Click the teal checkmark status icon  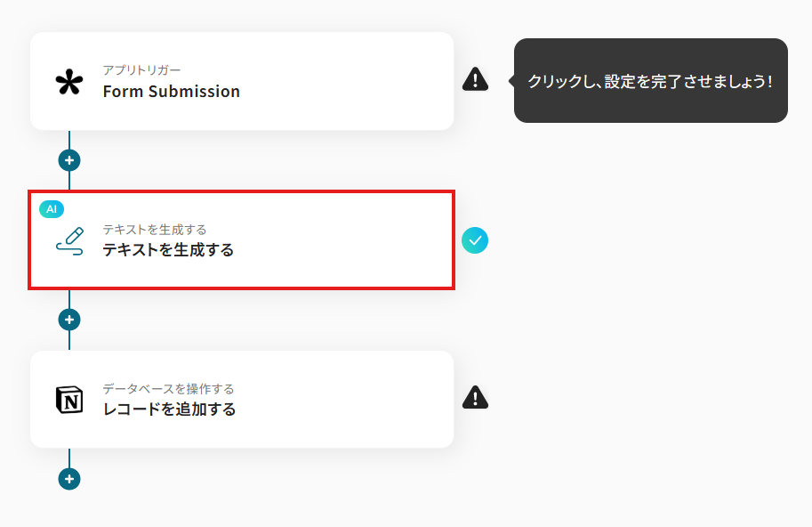475,240
